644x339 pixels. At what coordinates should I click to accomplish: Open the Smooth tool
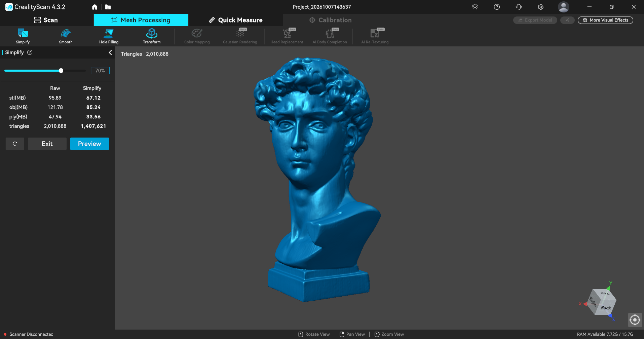[66, 36]
